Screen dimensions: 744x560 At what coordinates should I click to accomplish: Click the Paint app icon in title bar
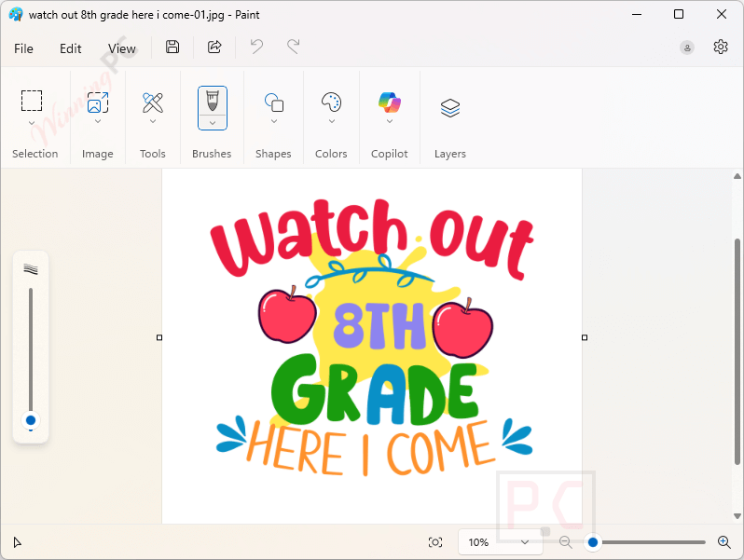pos(16,14)
